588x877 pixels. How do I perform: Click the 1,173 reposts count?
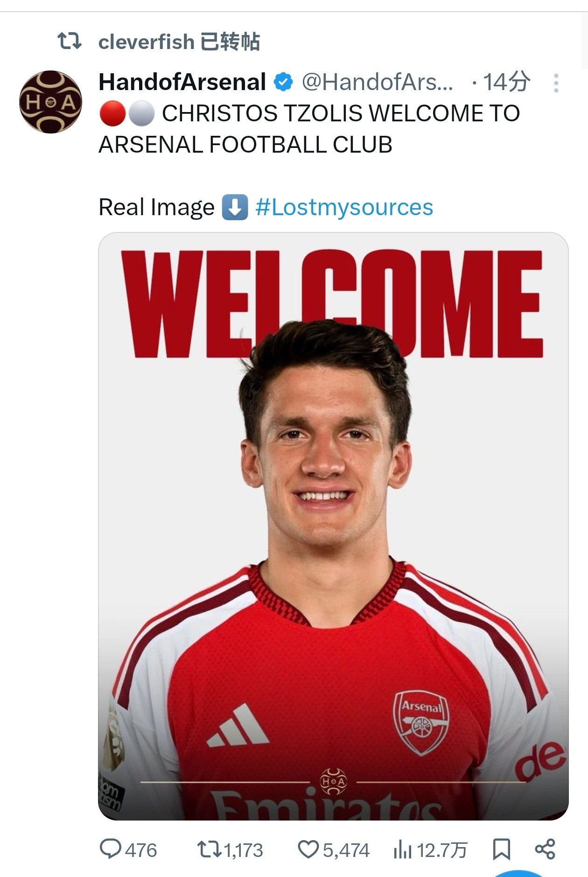[244, 850]
